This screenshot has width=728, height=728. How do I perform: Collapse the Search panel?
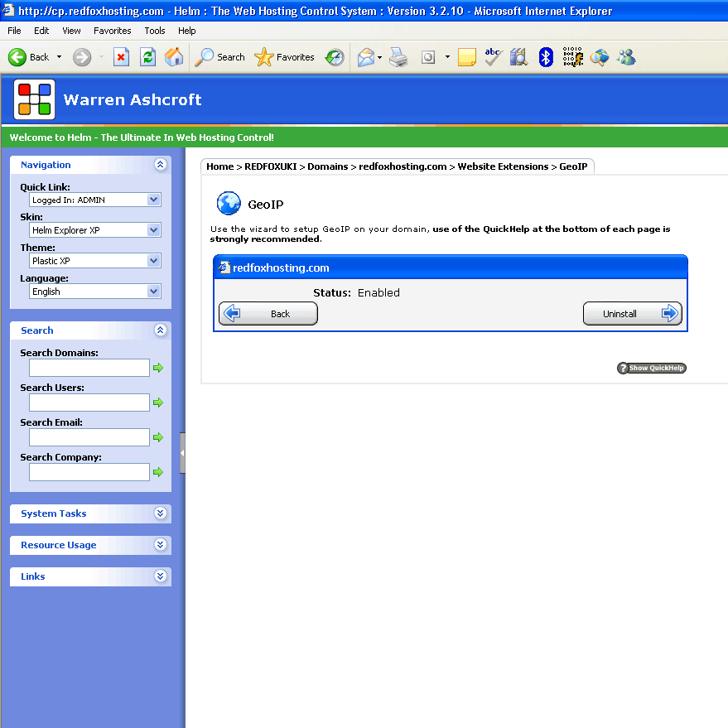pos(160,330)
